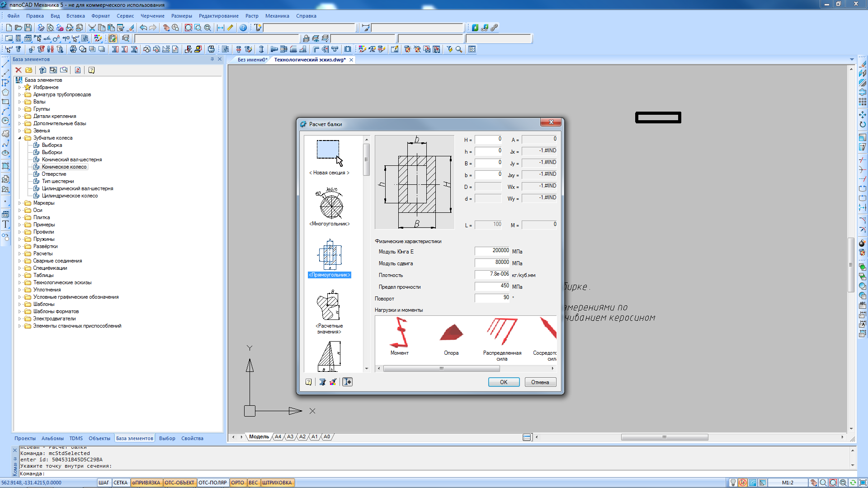This screenshot has width=868, height=488.
Task: Toggle оПРИВЯЗКА object snap mode
Action: click(x=146, y=483)
